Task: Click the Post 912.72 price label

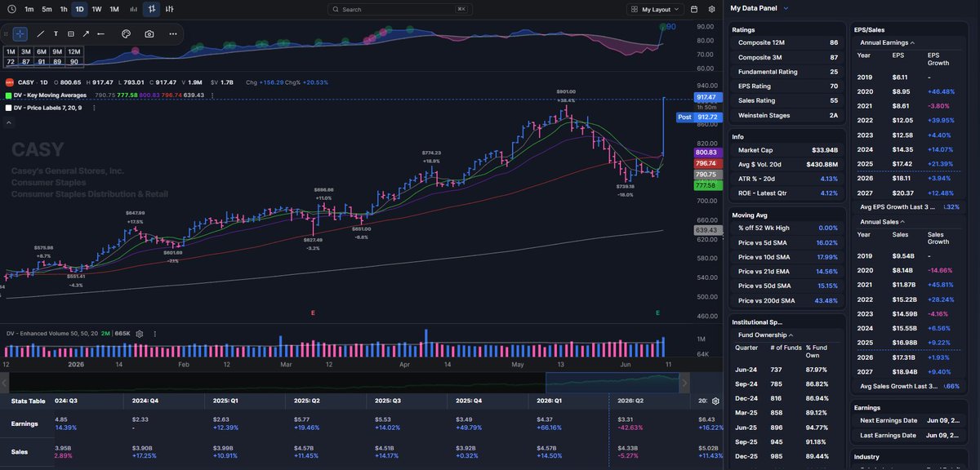Action: coord(699,117)
